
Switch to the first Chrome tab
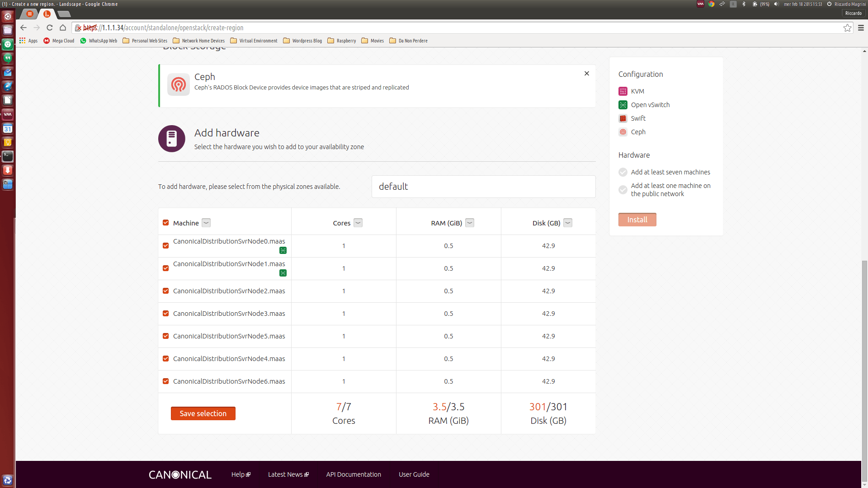pos(29,14)
